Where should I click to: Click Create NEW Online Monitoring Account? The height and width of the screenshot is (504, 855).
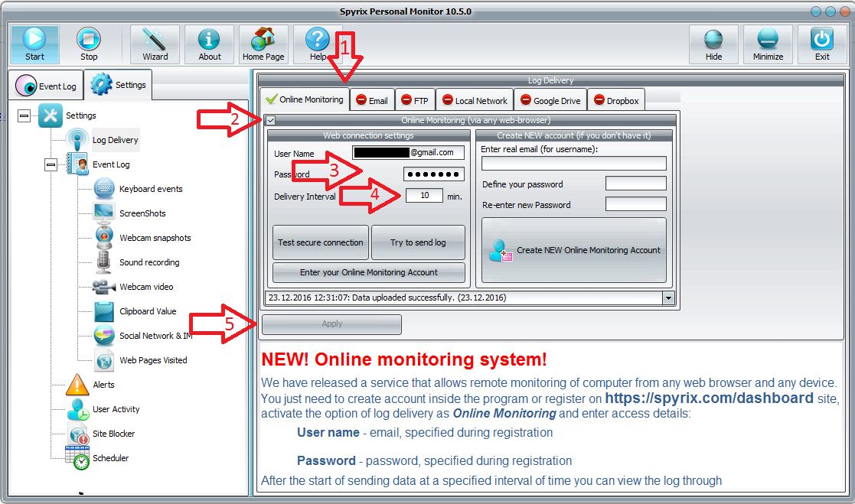(573, 250)
